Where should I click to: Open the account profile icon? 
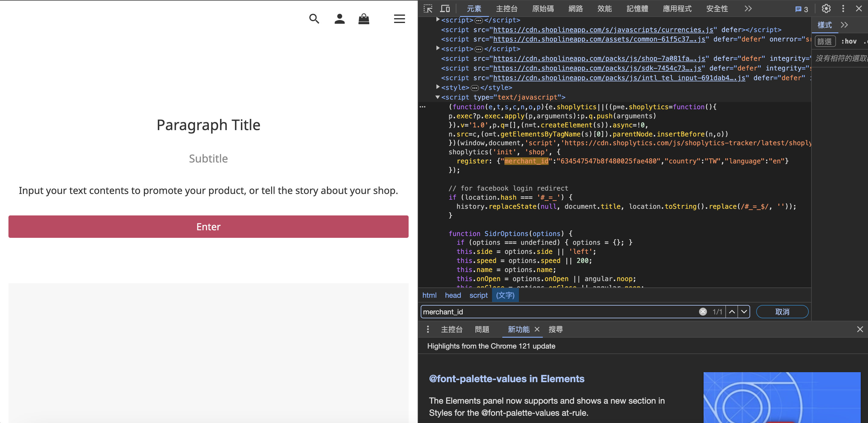point(339,19)
